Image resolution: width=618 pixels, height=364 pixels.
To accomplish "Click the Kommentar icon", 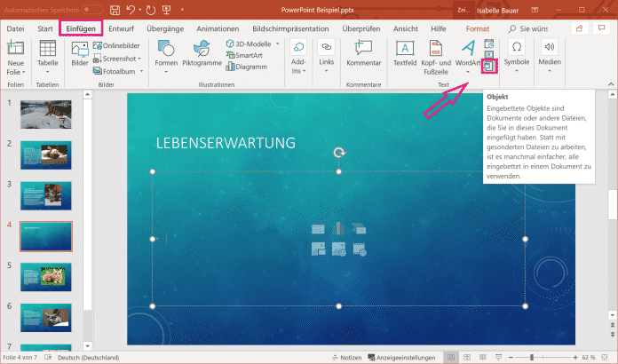I will pos(363,55).
